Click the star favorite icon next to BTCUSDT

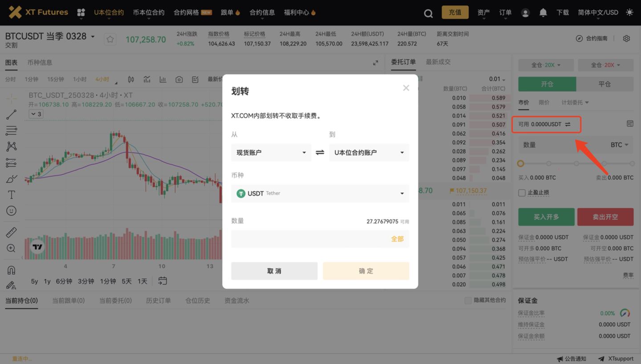coord(110,40)
